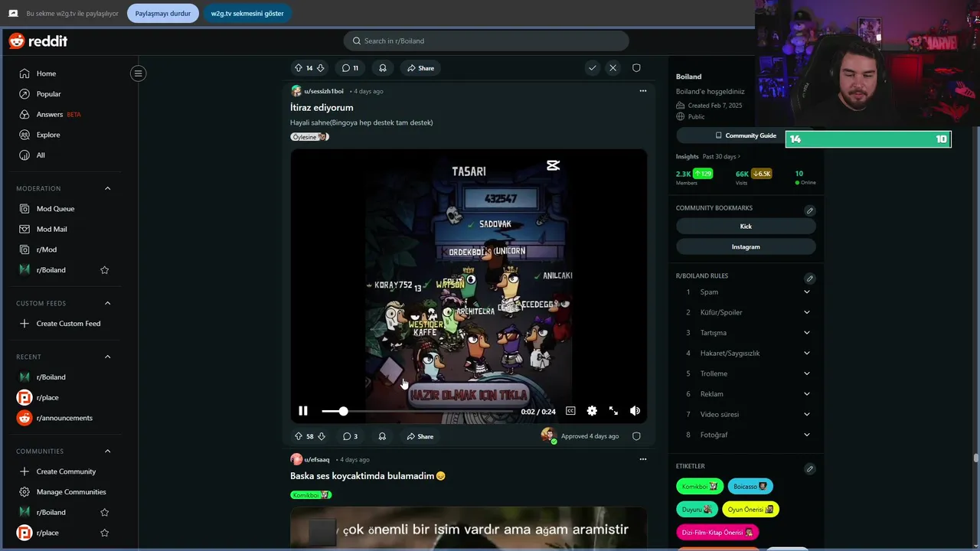Image resolution: width=980 pixels, height=551 pixels.
Task: Downvote the post with 14 votes
Action: (320, 68)
